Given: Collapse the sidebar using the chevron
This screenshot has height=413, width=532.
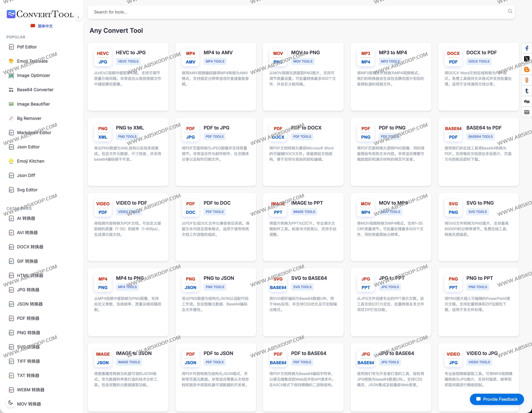Looking at the screenshot, I should tap(78, 17).
